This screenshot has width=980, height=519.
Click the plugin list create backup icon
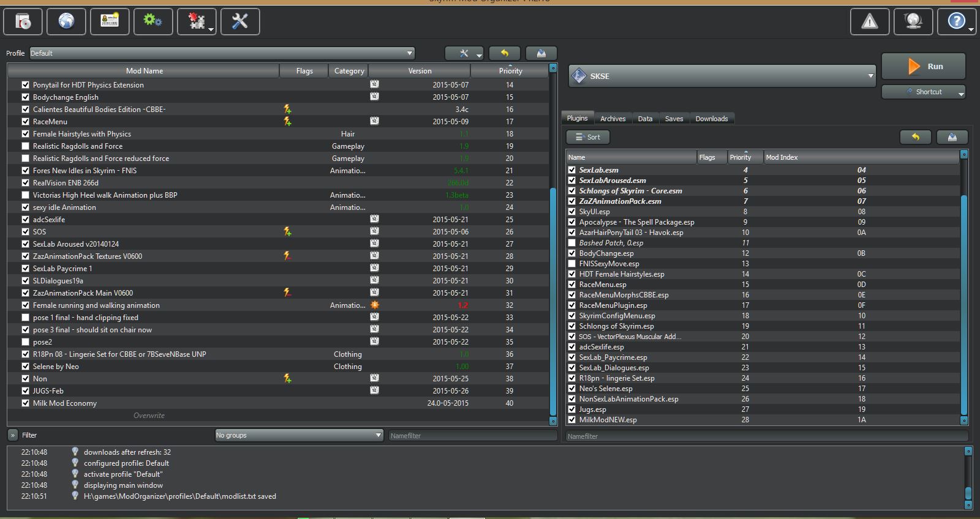click(x=952, y=137)
